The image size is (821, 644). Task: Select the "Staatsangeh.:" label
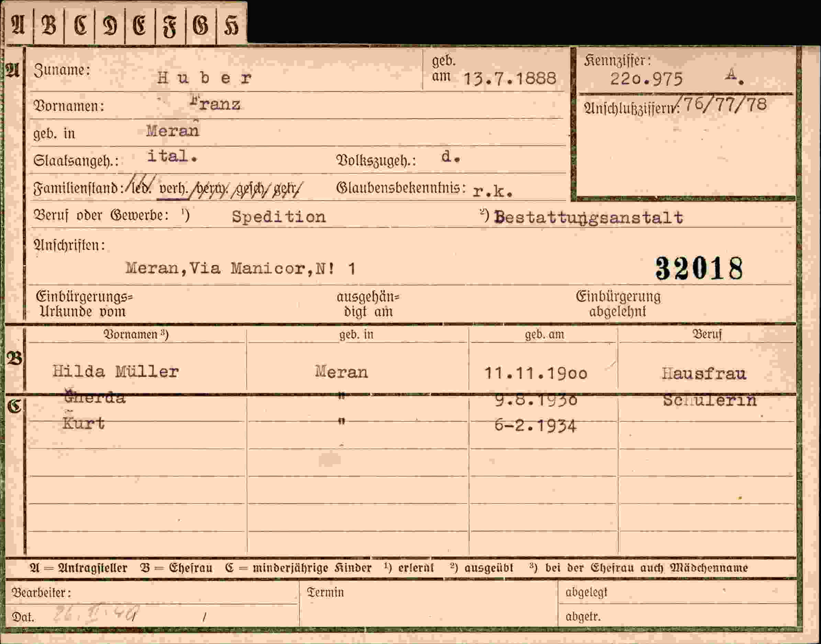pos(76,161)
